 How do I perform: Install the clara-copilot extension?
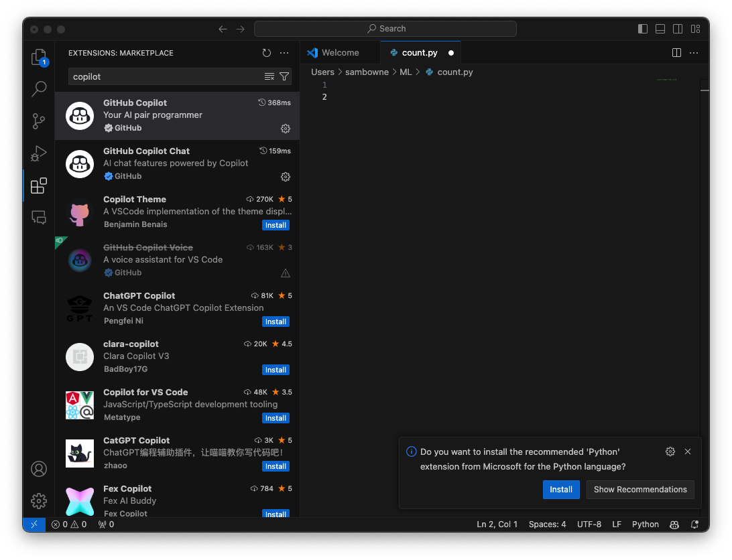coord(276,370)
